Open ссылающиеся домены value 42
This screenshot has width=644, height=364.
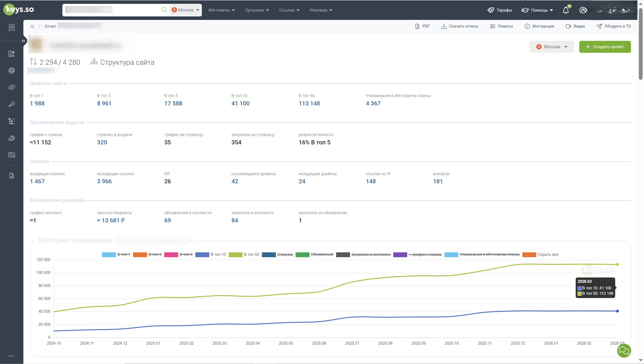coord(235,182)
